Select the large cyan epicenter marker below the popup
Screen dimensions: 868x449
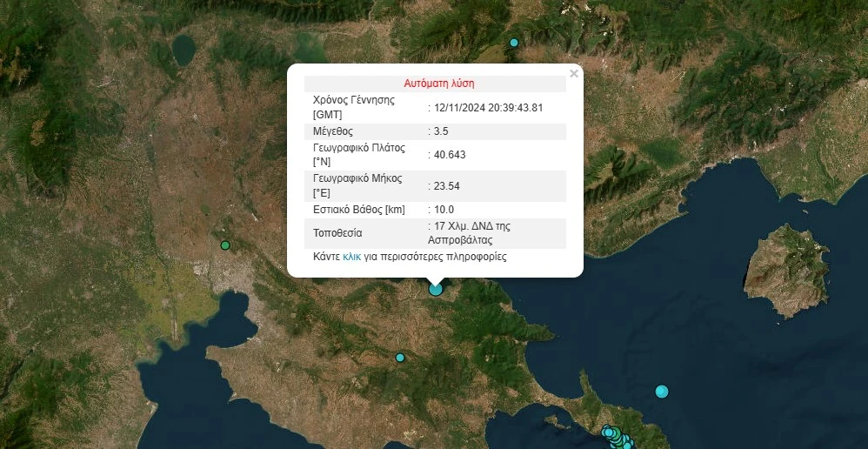point(436,289)
